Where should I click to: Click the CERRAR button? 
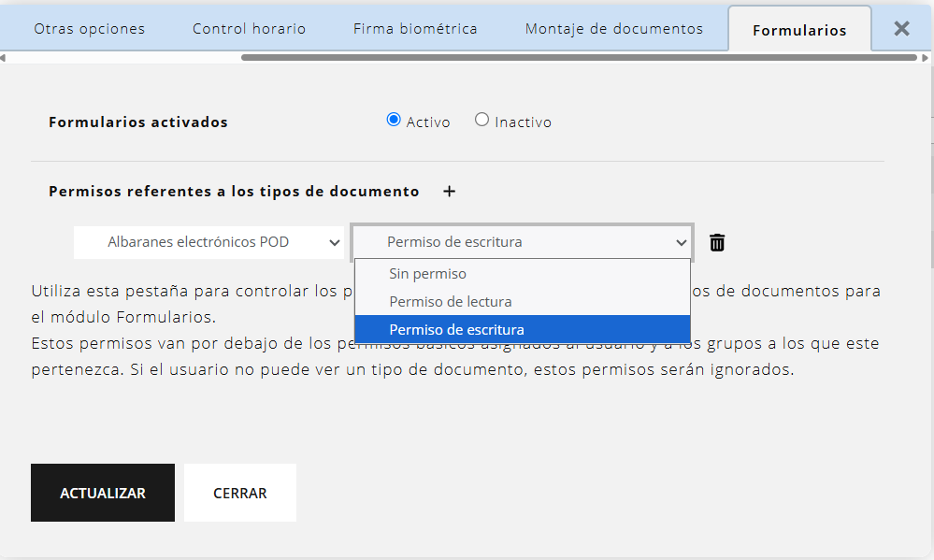[240, 493]
